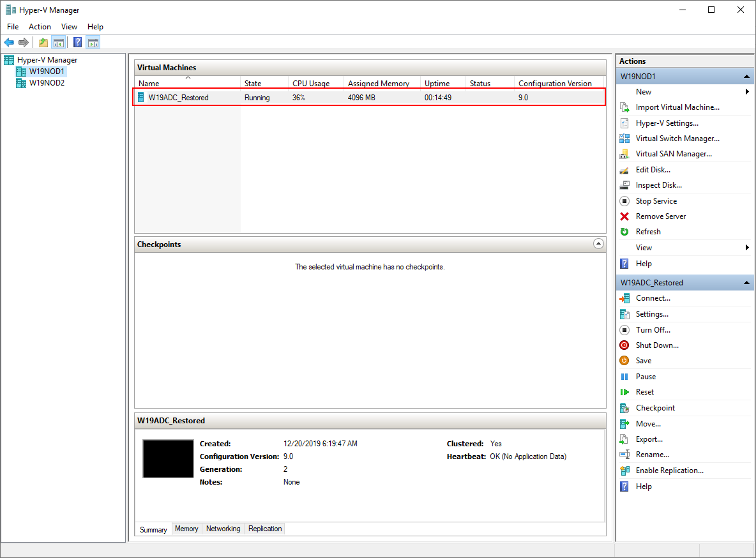756x558 pixels.
Task: Switch to the Summary tab
Action: pyautogui.click(x=153, y=529)
